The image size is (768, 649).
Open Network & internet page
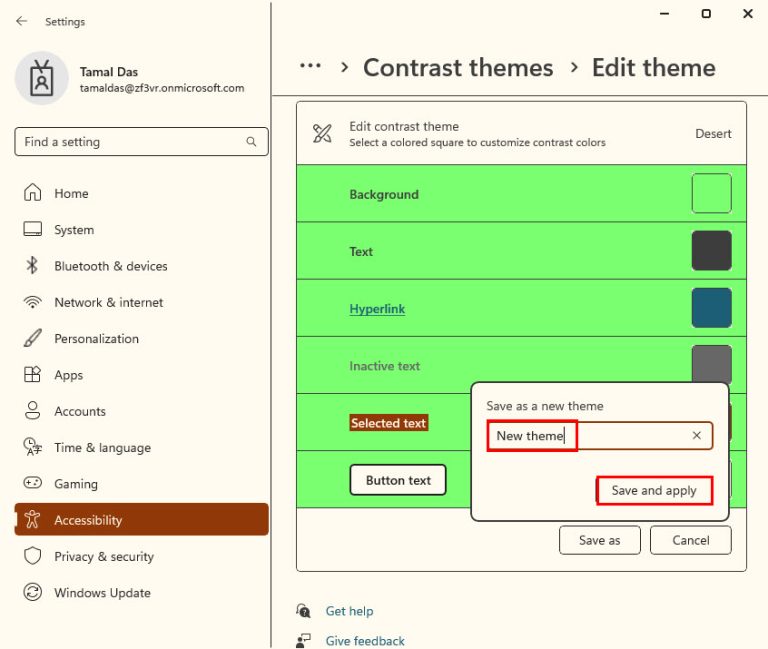point(142,302)
